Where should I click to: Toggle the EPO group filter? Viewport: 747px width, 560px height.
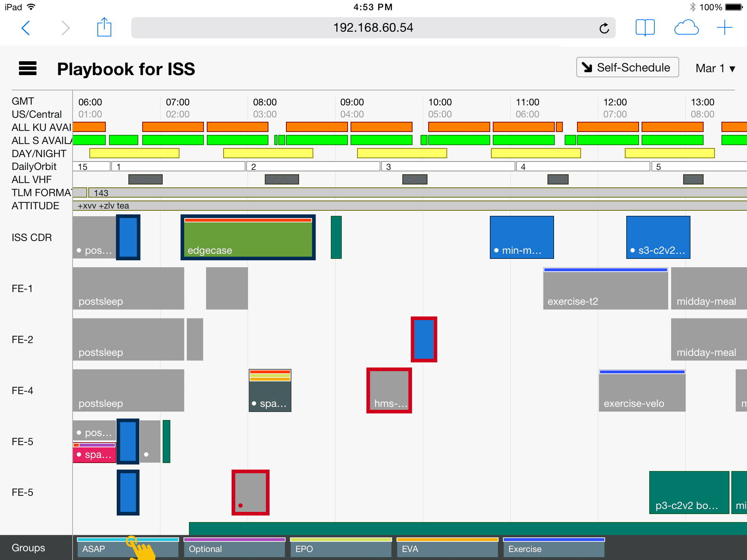click(341, 547)
